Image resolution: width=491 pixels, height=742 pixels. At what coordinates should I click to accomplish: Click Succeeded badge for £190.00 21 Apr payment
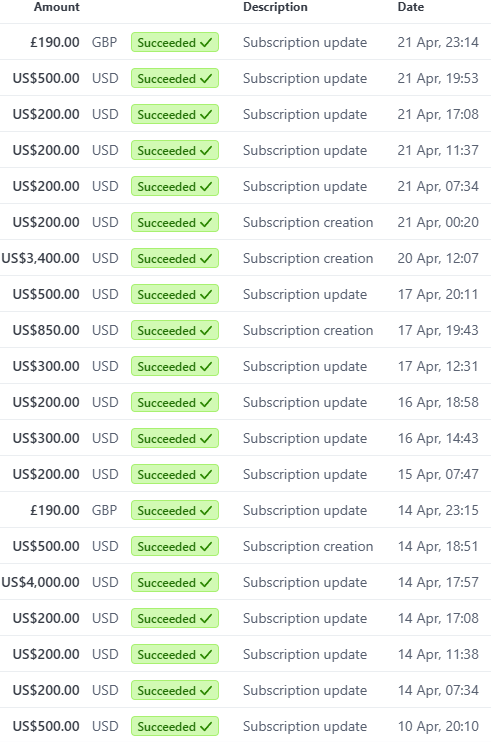[x=175, y=42]
